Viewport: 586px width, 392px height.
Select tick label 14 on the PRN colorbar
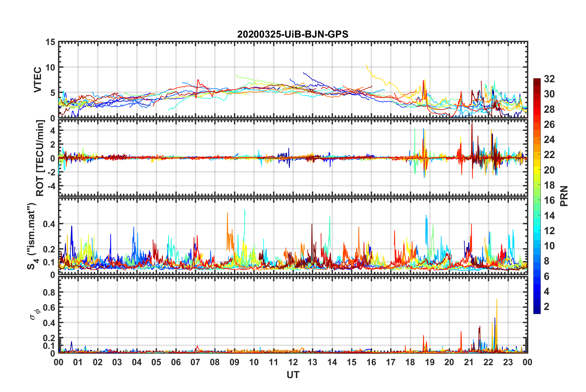click(x=549, y=216)
